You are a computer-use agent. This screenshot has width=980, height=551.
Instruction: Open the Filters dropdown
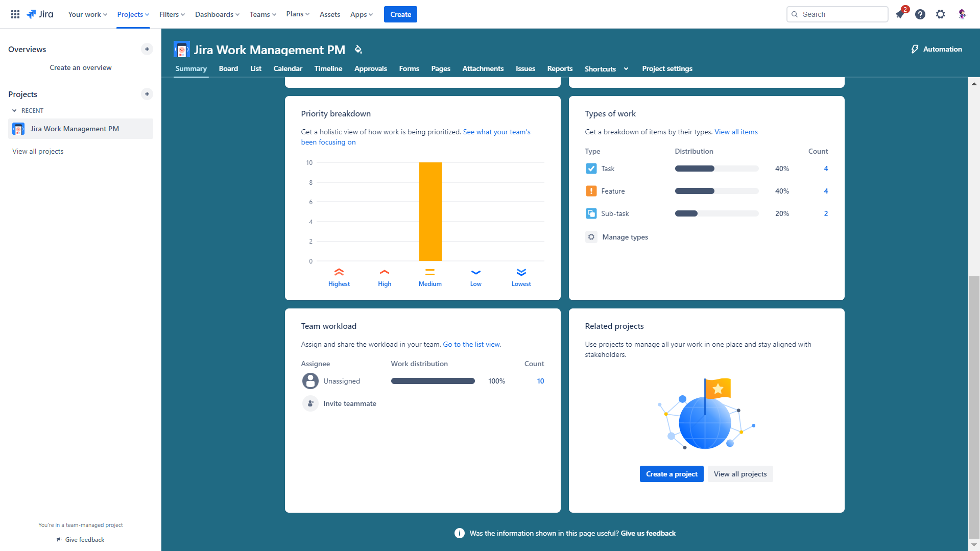tap(172, 14)
